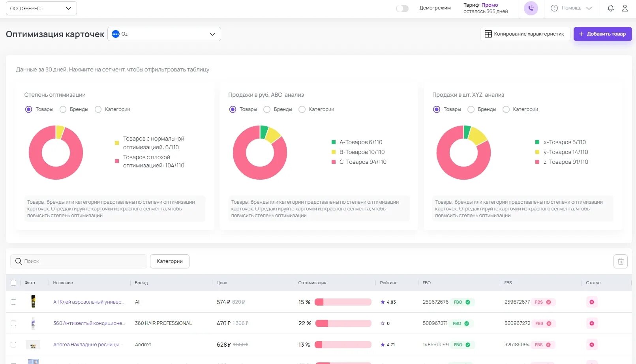
Task: Click table icon in Копирование характеристик button
Action: coord(488,34)
